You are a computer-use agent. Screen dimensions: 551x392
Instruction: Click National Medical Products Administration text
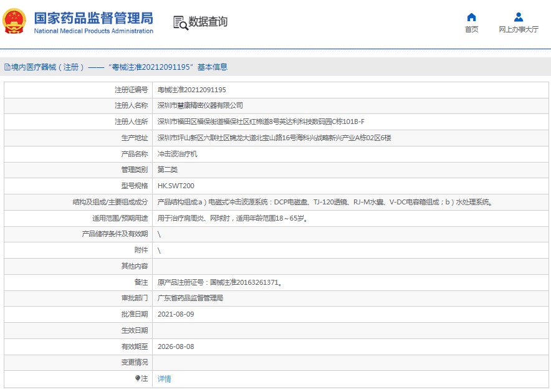pyautogui.click(x=93, y=31)
